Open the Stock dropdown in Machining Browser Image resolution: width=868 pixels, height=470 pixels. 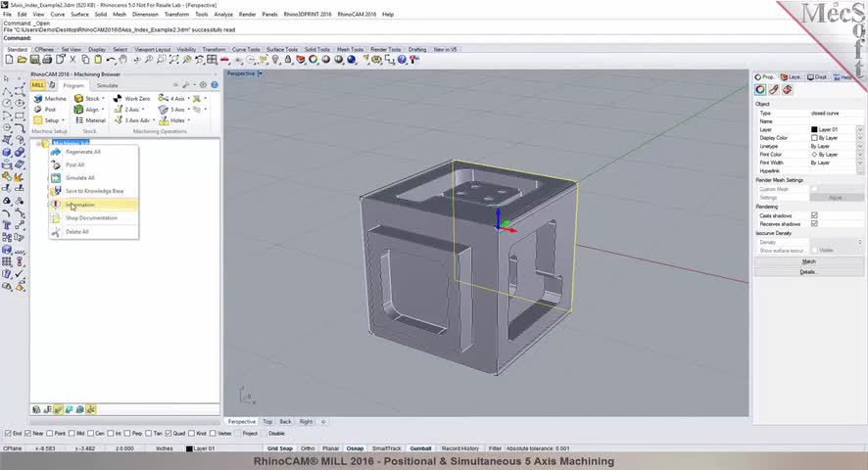[103, 99]
